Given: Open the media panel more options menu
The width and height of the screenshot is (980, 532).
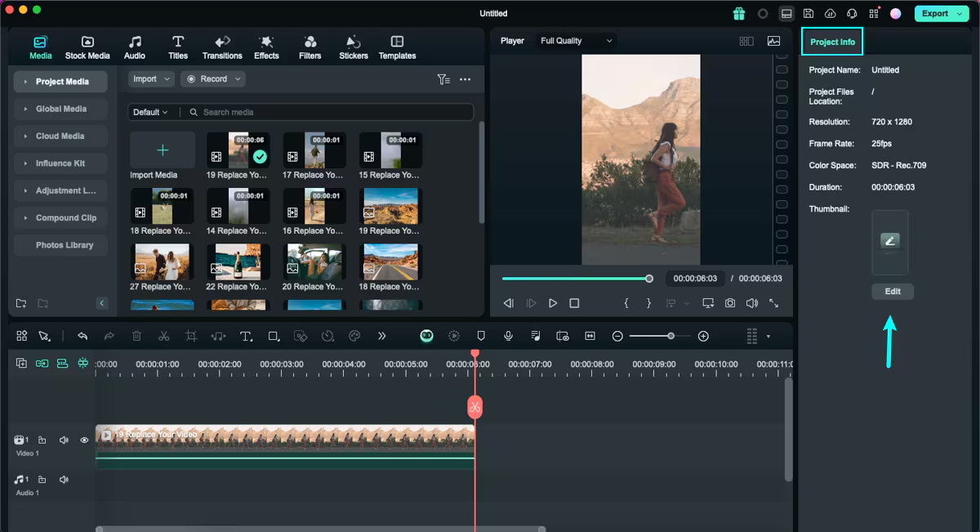Looking at the screenshot, I should click(465, 79).
